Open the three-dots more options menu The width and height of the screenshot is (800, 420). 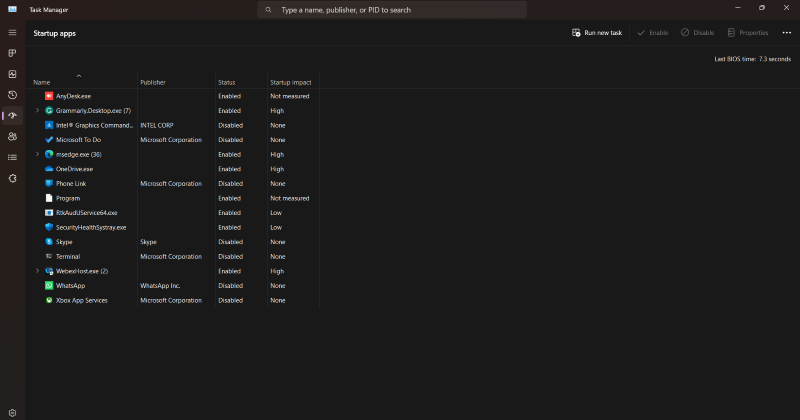pyautogui.click(x=787, y=33)
